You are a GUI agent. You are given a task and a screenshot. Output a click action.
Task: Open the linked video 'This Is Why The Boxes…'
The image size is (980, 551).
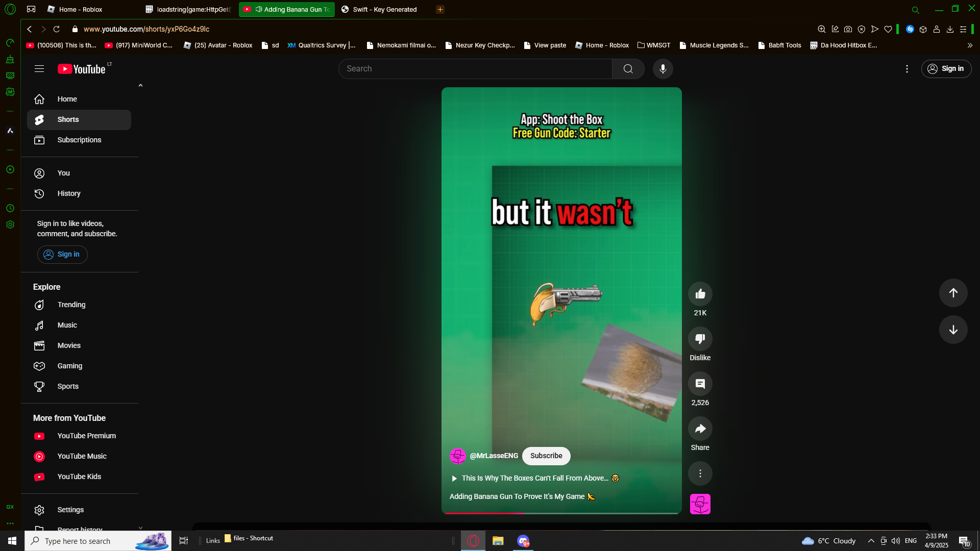click(535, 479)
